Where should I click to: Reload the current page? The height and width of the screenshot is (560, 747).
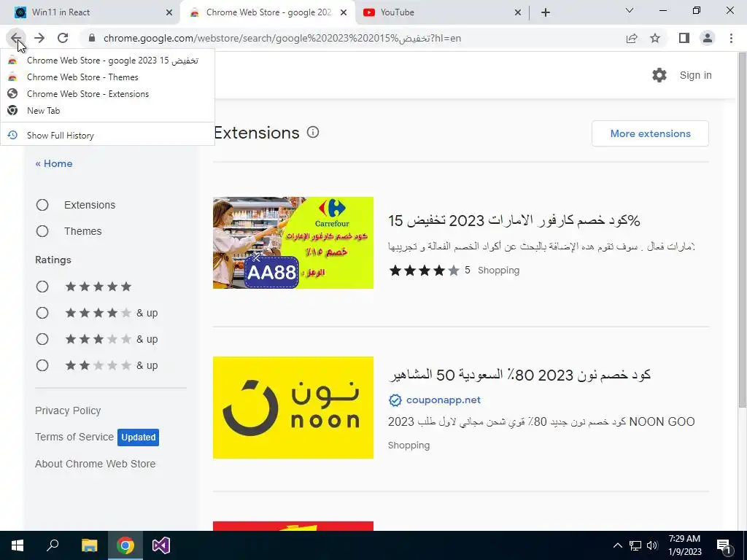63,38
